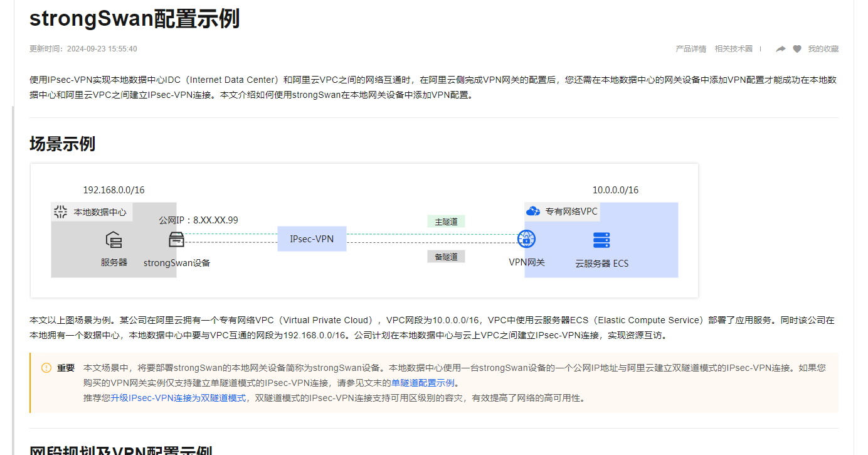868x455 pixels.
Task: Click the 主隧道 label
Action: (x=446, y=222)
